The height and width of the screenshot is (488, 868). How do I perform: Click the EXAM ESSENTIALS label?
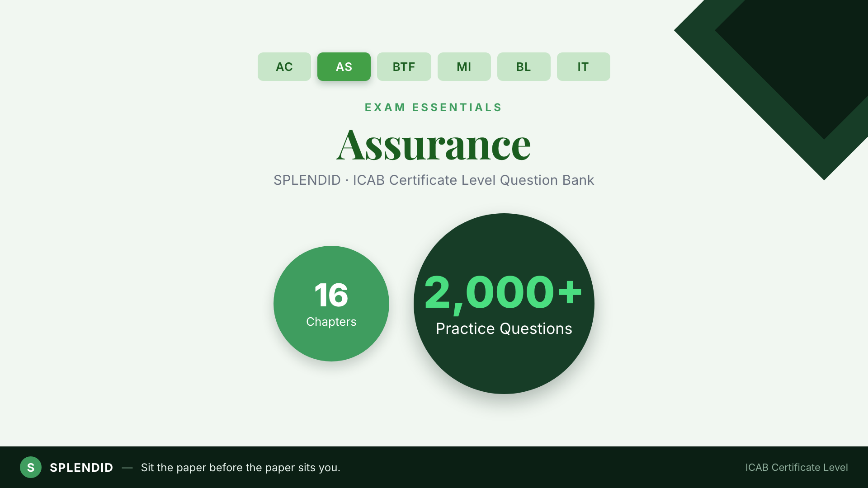point(434,108)
